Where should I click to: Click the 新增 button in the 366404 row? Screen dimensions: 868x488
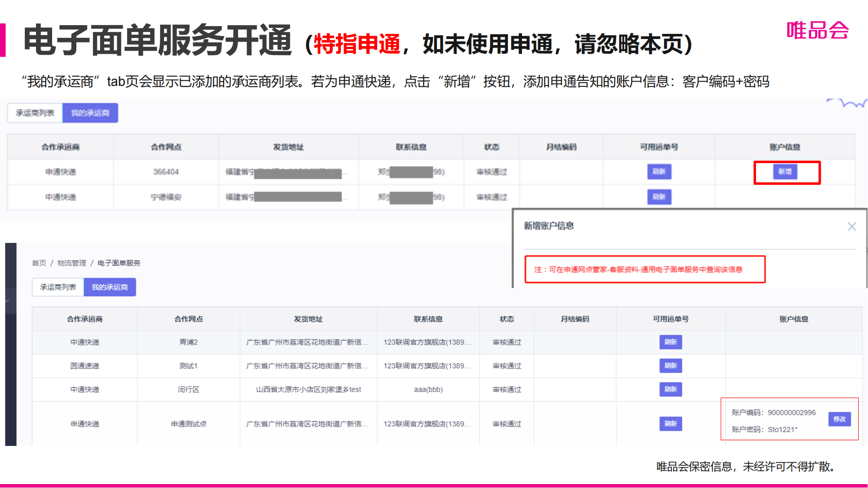(x=785, y=172)
